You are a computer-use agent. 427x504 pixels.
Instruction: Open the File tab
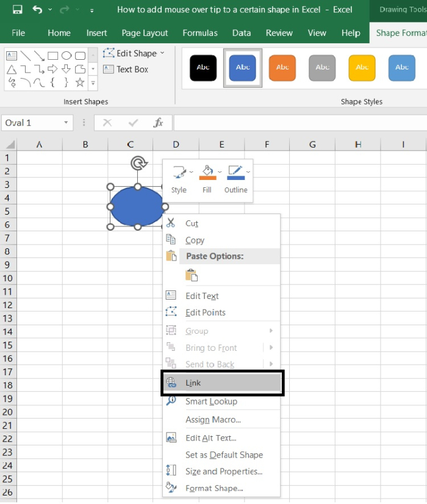click(x=18, y=33)
